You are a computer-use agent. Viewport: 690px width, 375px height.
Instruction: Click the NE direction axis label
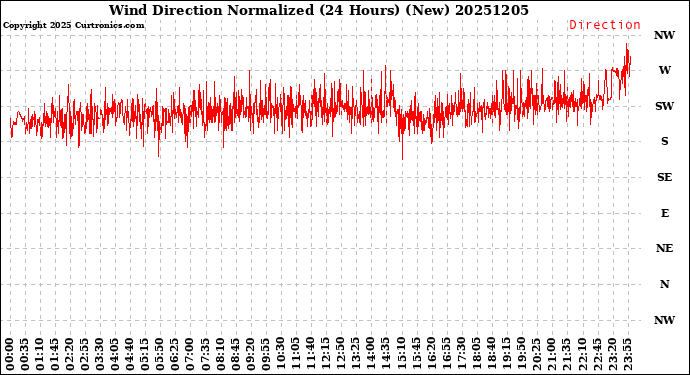[664, 249]
